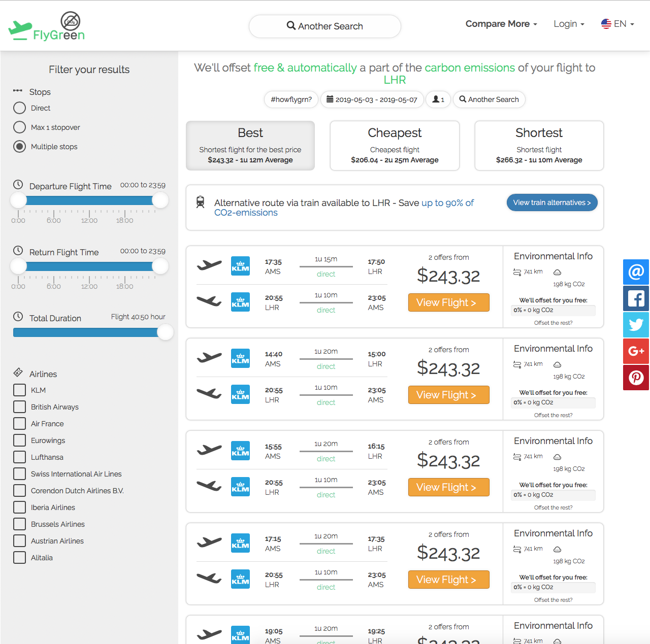This screenshot has height=644, width=650.
Task: Click the Airlines ticket icon
Action: click(18, 372)
